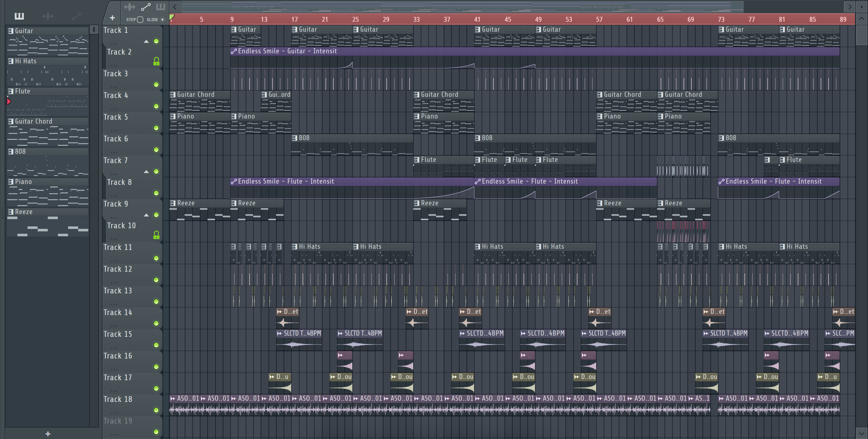
Task: Mute Track 18 via its green LED
Action: click(x=156, y=410)
